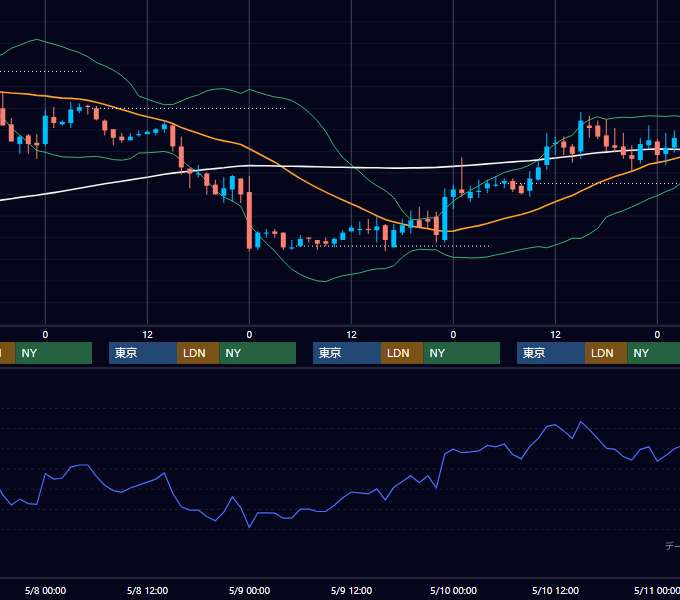Click the 5/10 00:00 time axis label
Screen dimensions: 680x600
[x=453, y=590]
